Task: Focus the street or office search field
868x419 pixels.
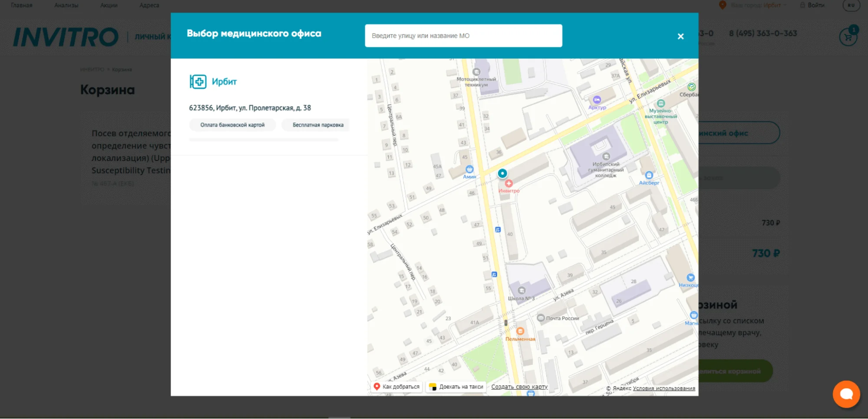Action: click(x=463, y=36)
